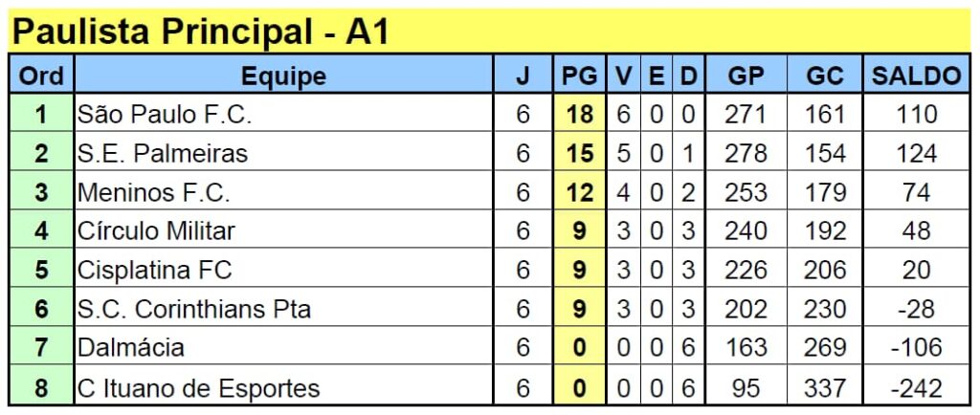Screen dimensions: 980x415
Task: Select the Dalmácia team cell
Action: [x=131, y=348]
